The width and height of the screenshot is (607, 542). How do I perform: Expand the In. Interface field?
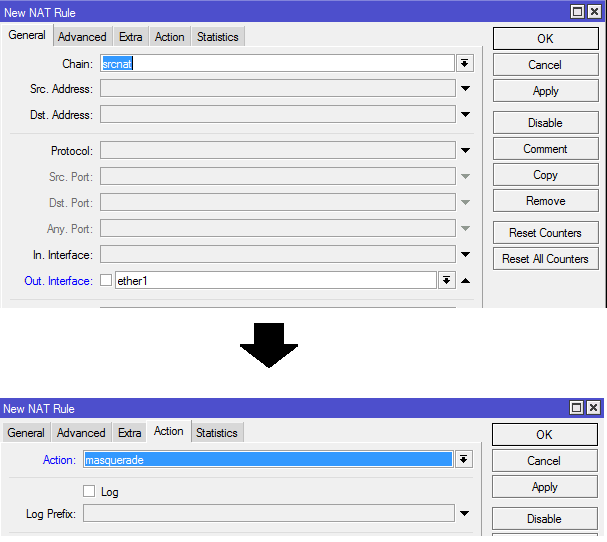click(465, 254)
